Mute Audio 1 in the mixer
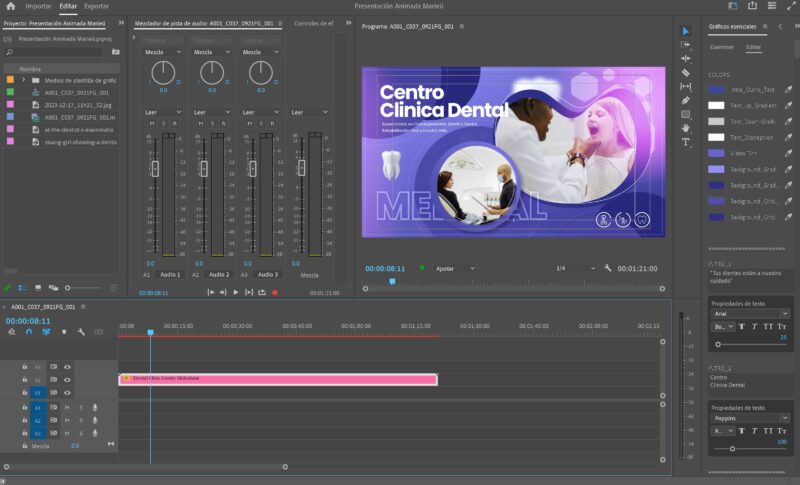The height and width of the screenshot is (485, 800). (152, 124)
